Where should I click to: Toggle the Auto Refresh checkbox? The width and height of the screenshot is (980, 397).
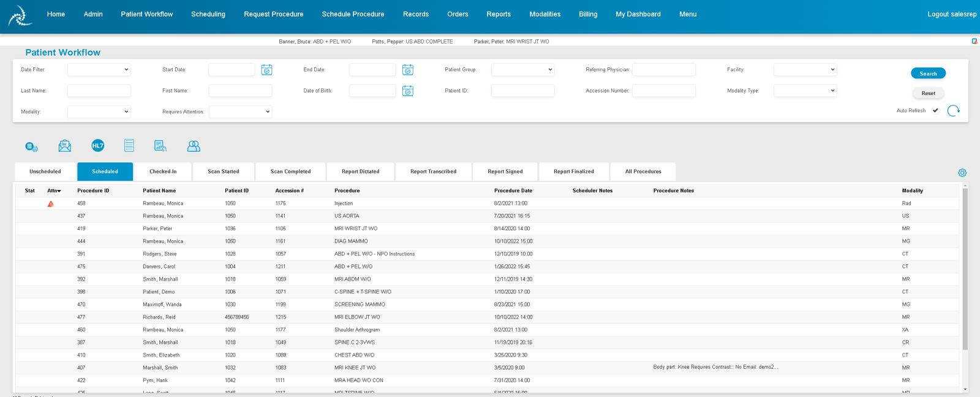pos(935,111)
